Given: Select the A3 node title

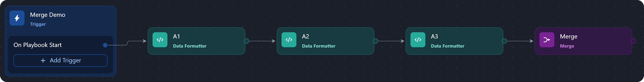Looking at the screenshot, I should click(x=435, y=36).
